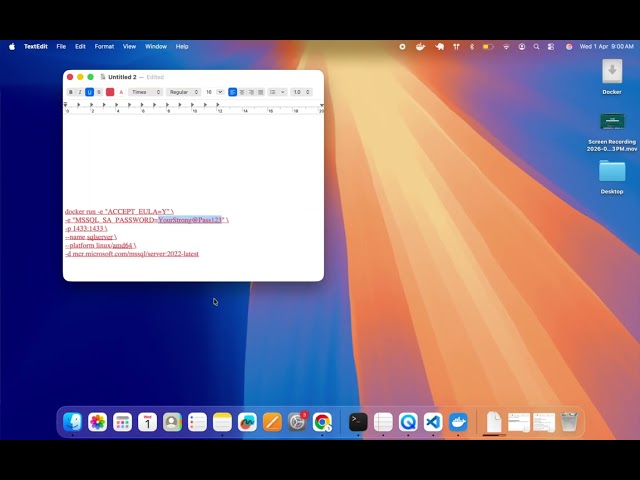640x480 pixels.
Task: Open Control Center icon
Action: click(x=551, y=47)
